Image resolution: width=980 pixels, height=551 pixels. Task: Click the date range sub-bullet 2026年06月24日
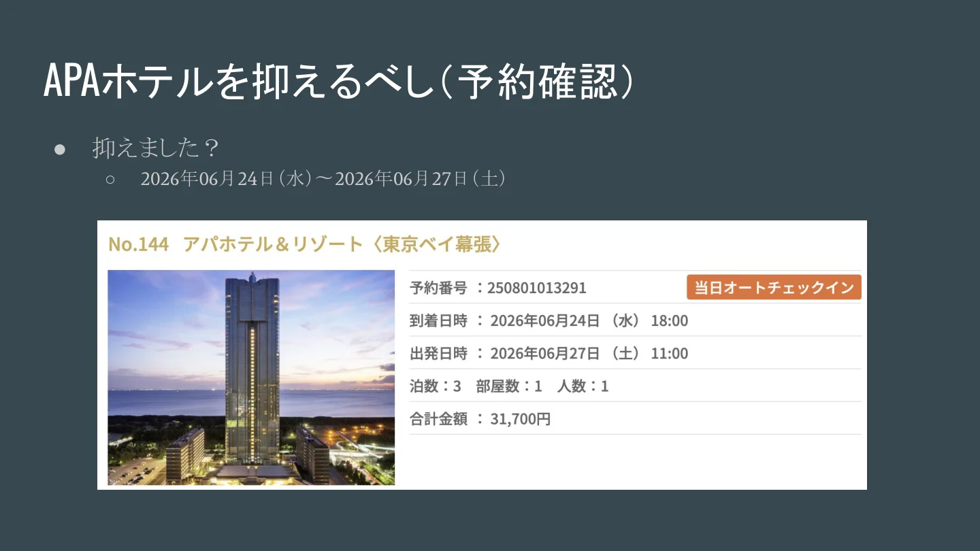click(323, 179)
